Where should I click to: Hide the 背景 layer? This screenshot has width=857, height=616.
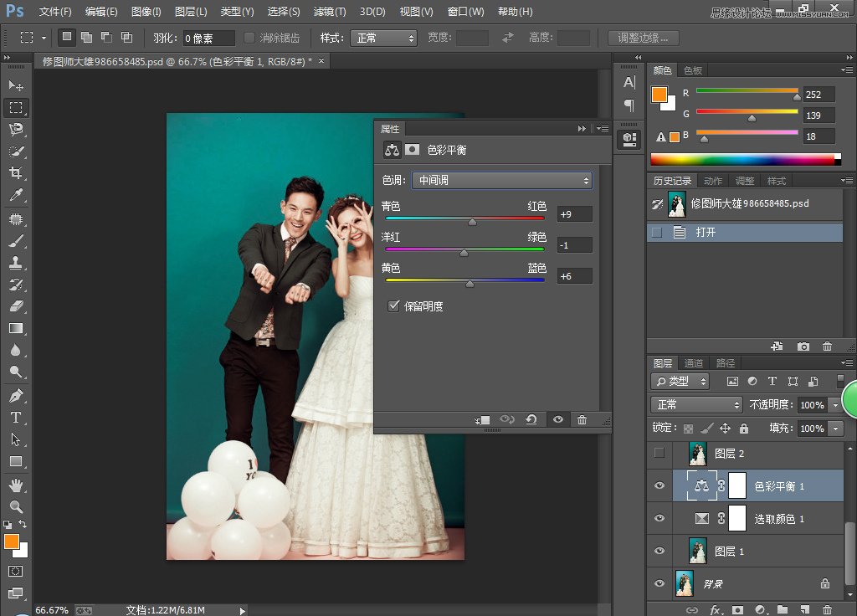[659, 583]
